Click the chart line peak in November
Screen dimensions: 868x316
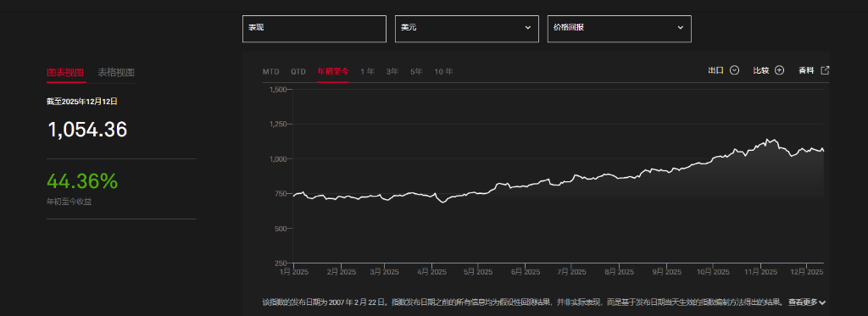[x=767, y=140]
